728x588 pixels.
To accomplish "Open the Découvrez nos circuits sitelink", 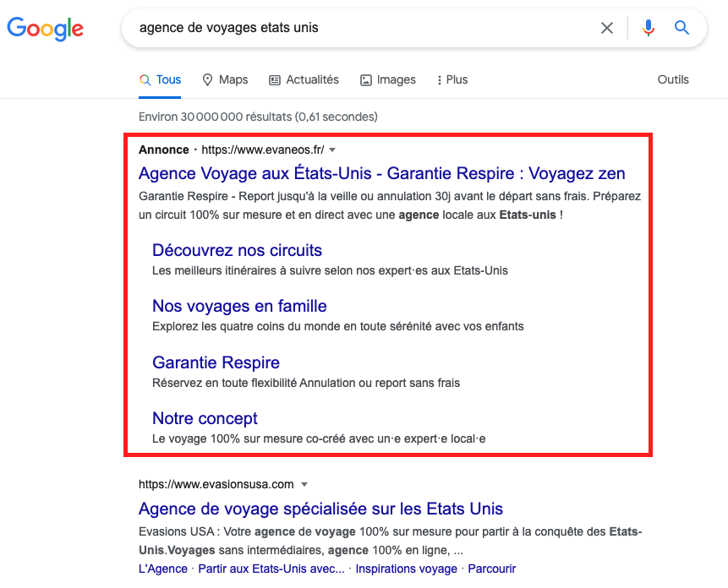I will click(237, 250).
